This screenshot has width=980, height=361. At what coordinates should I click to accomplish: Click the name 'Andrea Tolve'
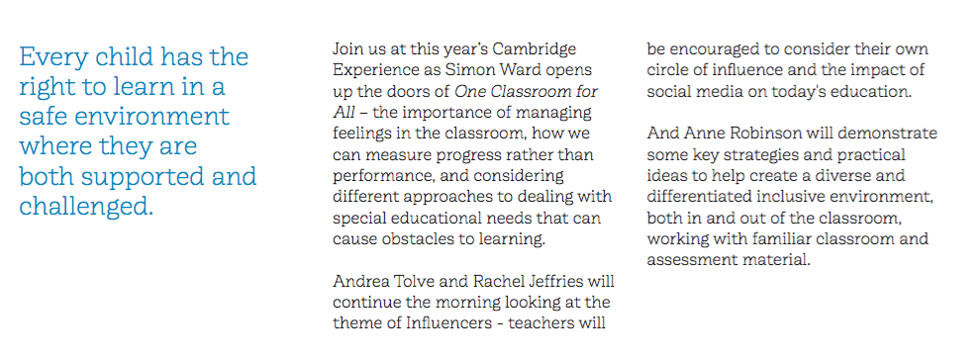point(379,282)
